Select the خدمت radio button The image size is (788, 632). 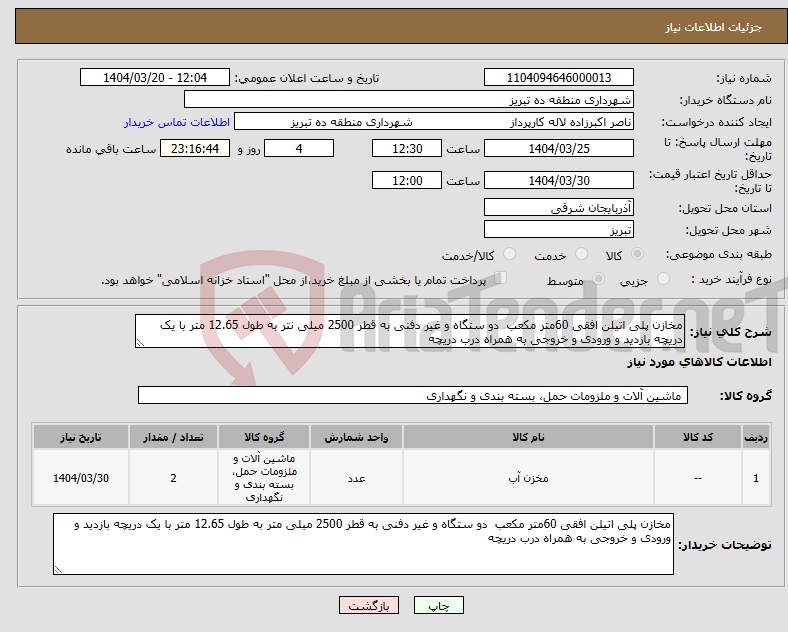pyautogui.click(x=581, y=254)
